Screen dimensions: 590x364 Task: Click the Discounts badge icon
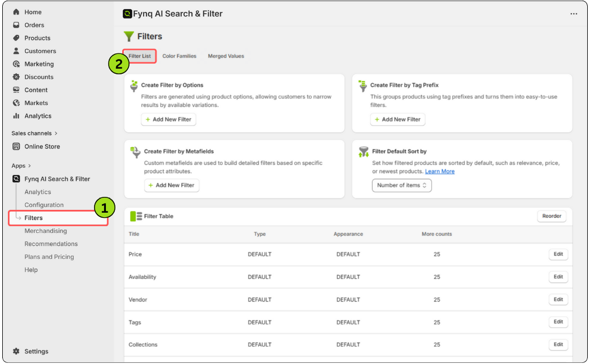[x=16, y=77]
